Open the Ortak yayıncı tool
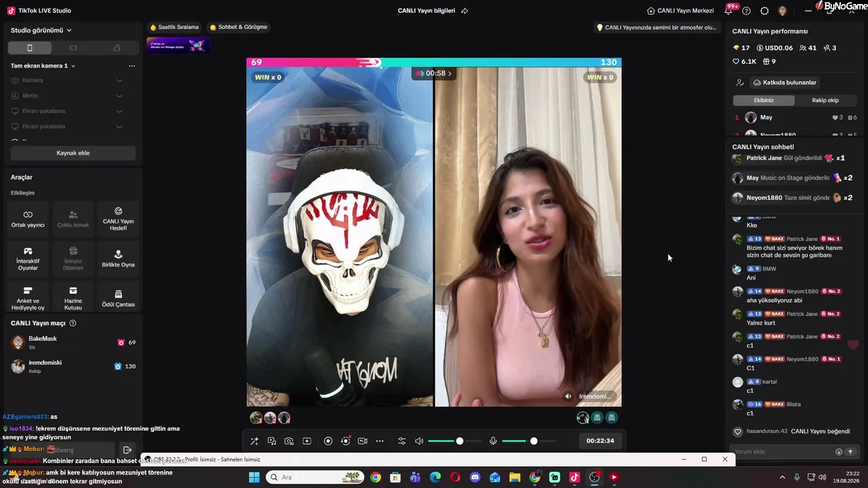This screenshot has height=488, width=868. (28, 218)
